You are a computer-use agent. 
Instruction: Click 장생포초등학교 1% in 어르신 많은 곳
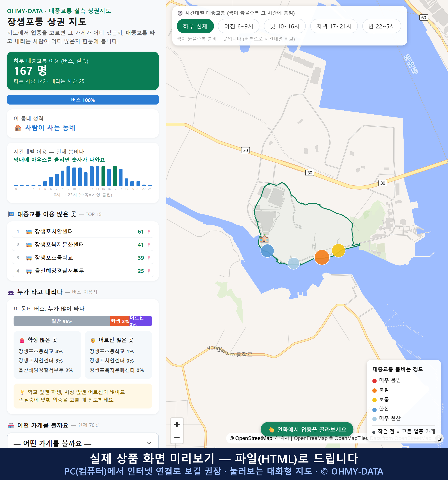(112, 351)
